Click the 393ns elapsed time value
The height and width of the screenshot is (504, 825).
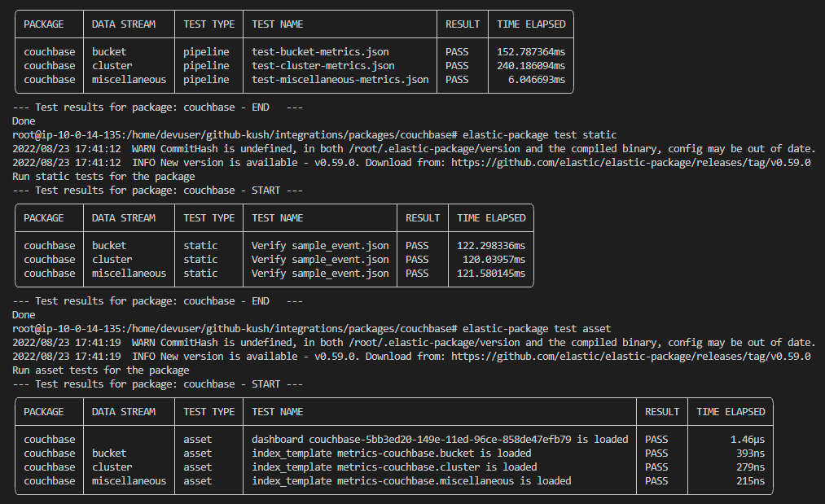750,453
